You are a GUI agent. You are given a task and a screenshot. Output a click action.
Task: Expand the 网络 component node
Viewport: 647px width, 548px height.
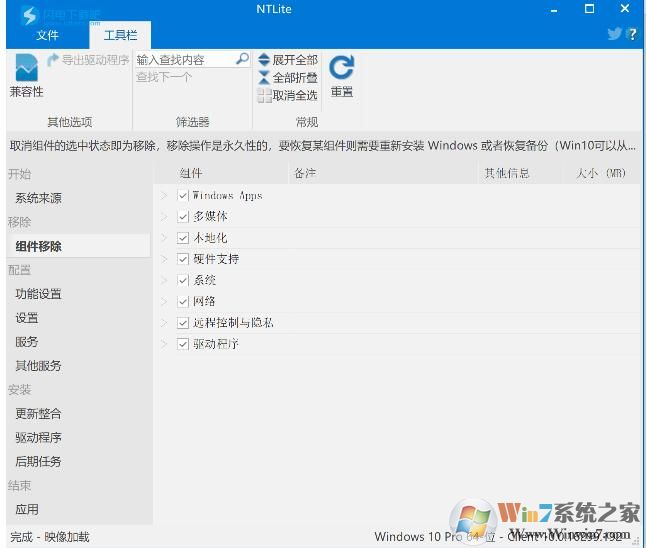tap(165, 302)
